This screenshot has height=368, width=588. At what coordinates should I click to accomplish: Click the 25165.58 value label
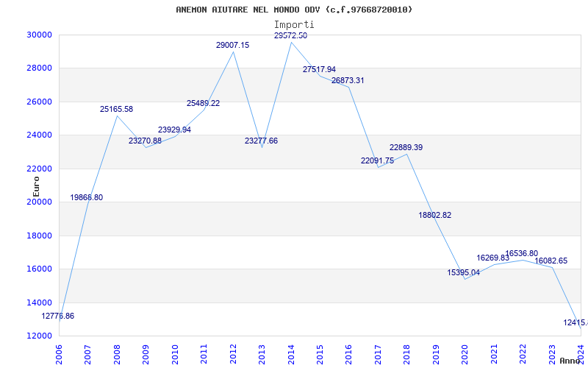(x=116, y=109)
